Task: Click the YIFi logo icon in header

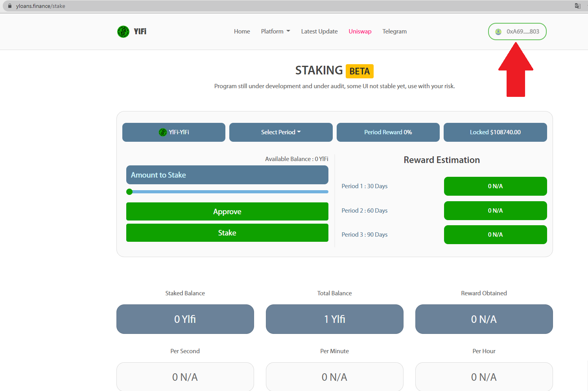Action: (x=123, y=32)
